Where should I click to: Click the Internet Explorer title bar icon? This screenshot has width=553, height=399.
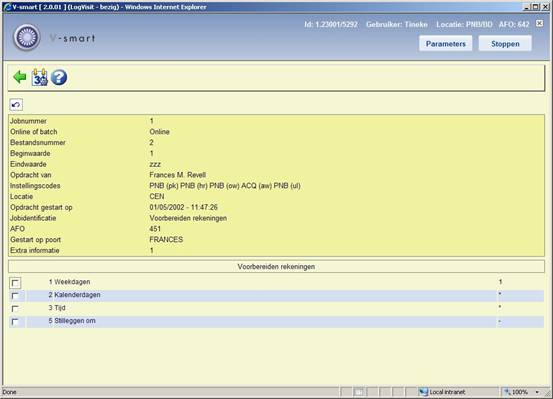pos(7,7)
